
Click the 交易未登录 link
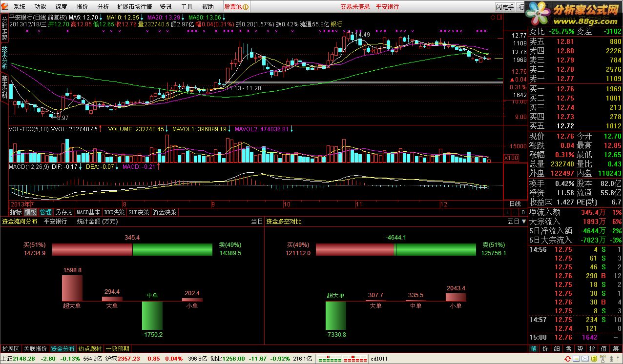tap(355, 7)
